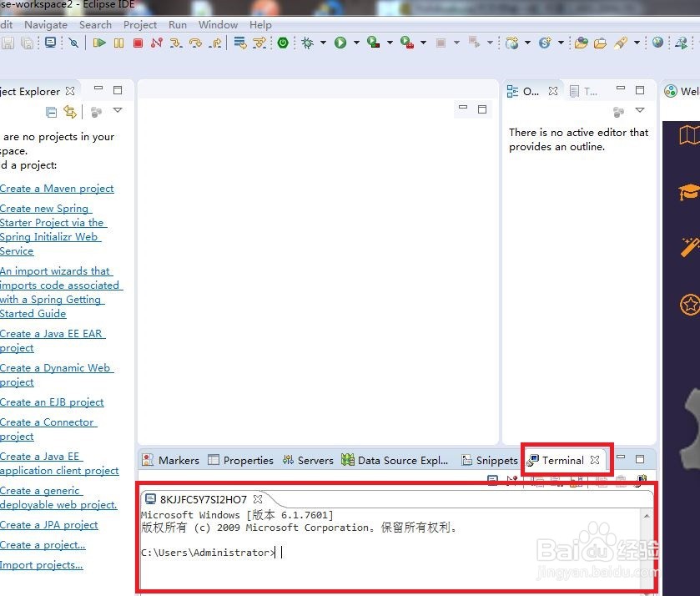Viewport: 700px width, 596px height.
Task: Click the Disconnect debug icon
Action: [156, 43]
